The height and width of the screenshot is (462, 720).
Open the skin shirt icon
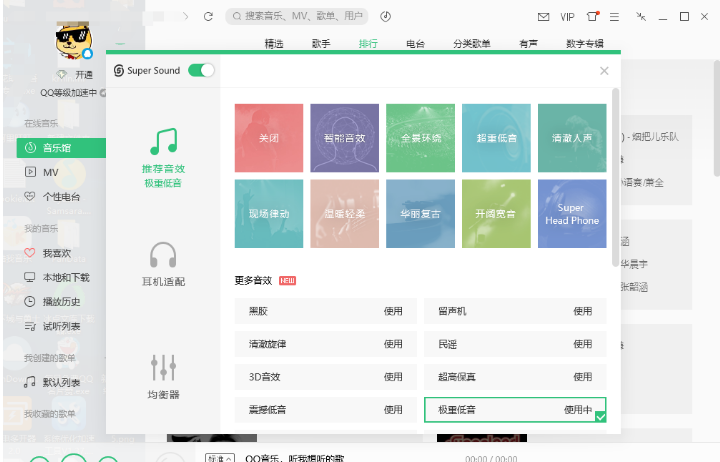pyautogui.click(x=592, y=17)
